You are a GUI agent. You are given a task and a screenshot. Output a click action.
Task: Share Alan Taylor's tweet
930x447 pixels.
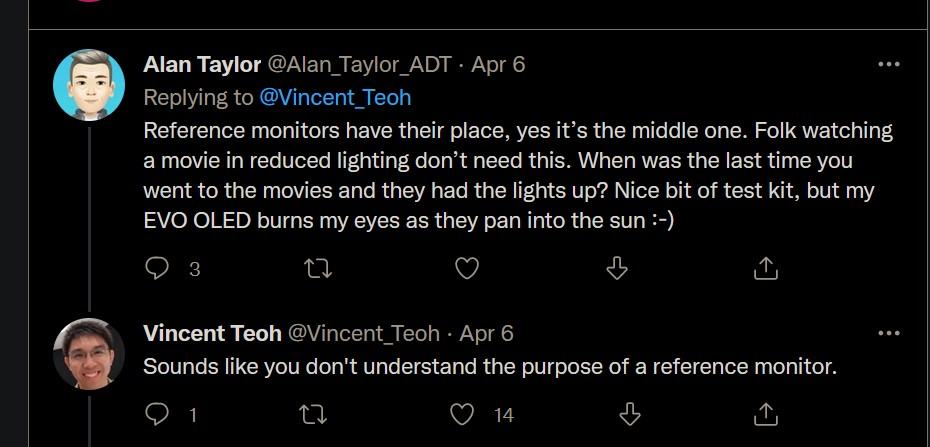[x=765, y=268]
